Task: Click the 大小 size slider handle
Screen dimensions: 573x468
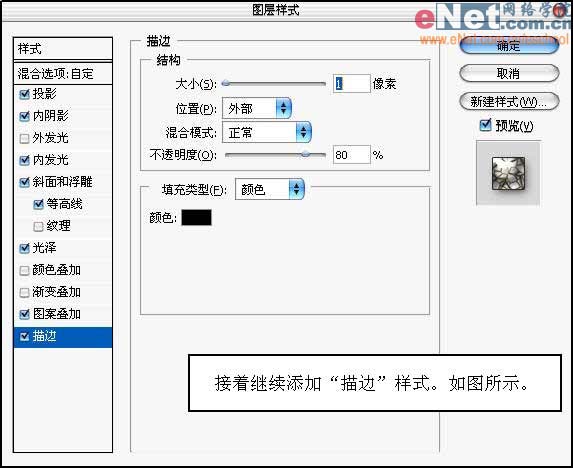Action: [226, 84]
